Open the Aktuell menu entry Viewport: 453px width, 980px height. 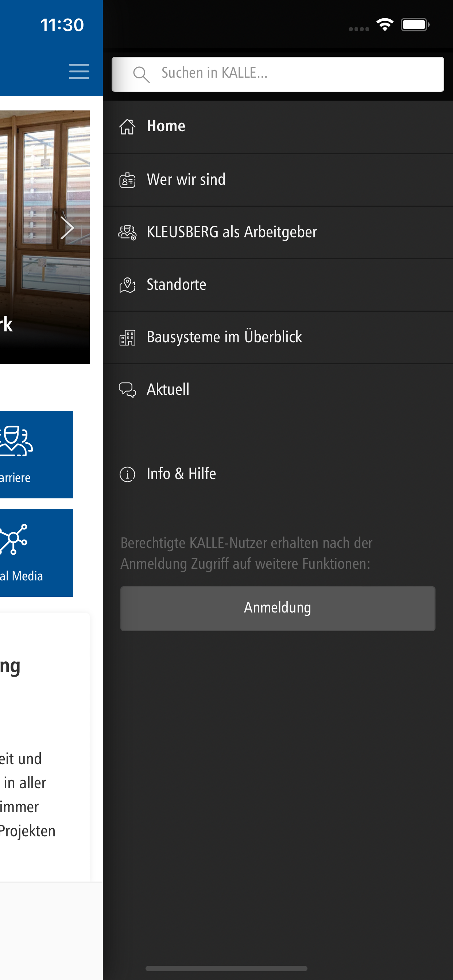click(x=278, y=390)
